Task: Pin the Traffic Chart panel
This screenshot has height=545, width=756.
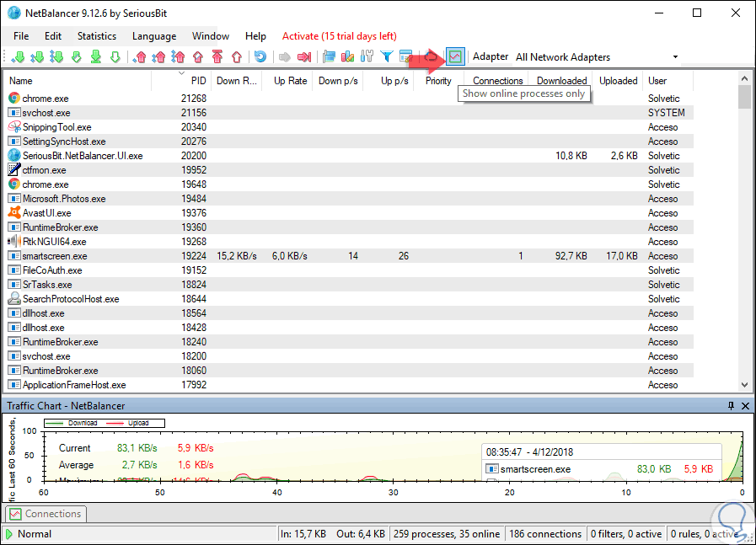Action: [x=731, y=406]
